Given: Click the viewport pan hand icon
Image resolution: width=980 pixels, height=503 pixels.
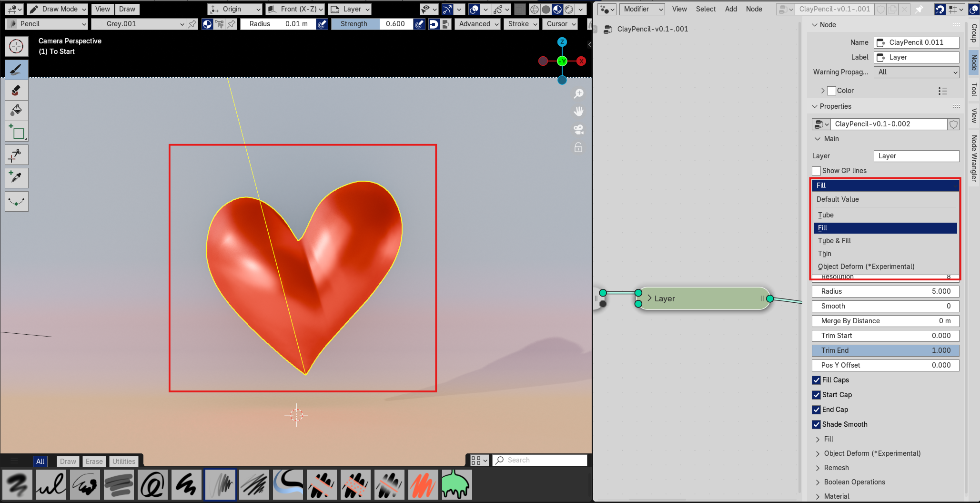Looking at the screenshot, I should (x=578, y=112).
